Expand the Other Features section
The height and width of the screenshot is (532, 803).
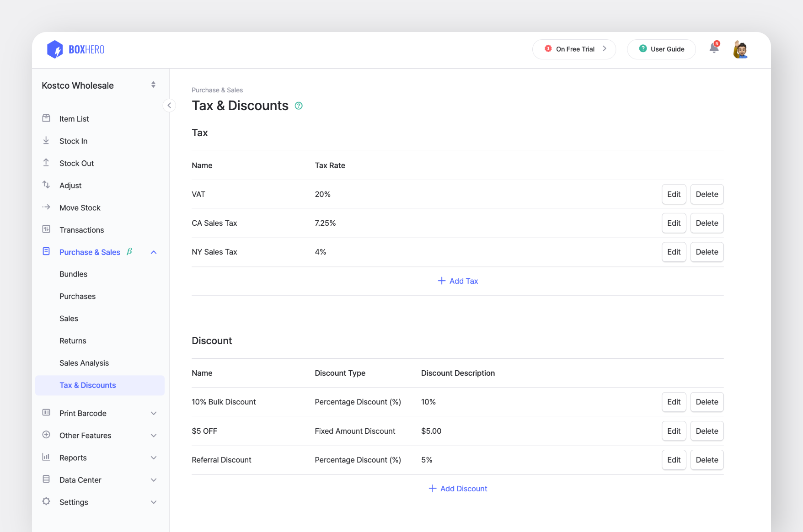[x=154, y=435]
